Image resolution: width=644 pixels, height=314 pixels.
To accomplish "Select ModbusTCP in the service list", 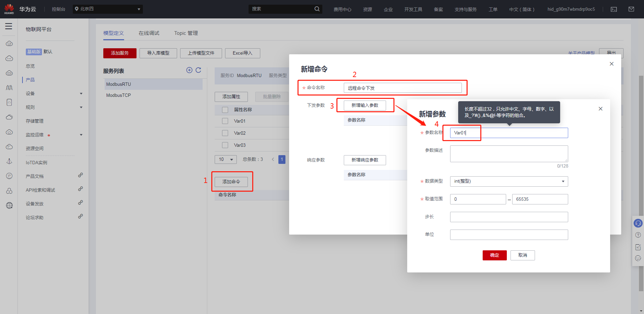I will 119,95.
